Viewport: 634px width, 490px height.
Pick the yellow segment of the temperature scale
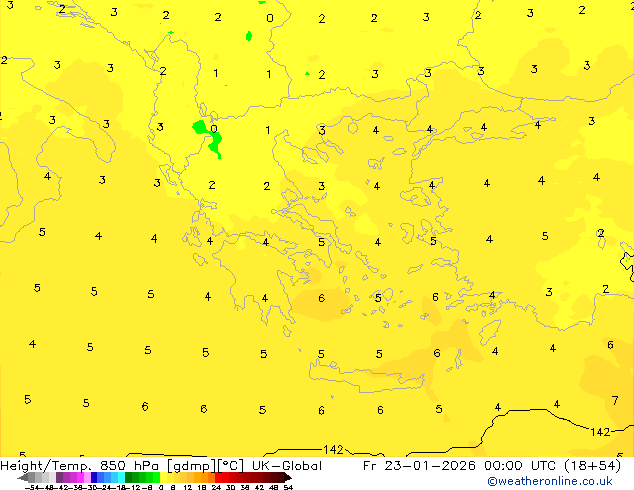163,478
